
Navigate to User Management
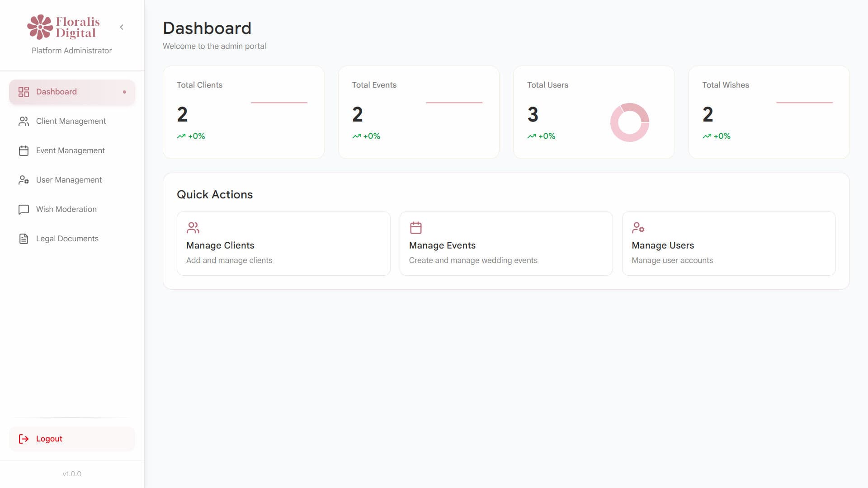[x=72, y=180]
